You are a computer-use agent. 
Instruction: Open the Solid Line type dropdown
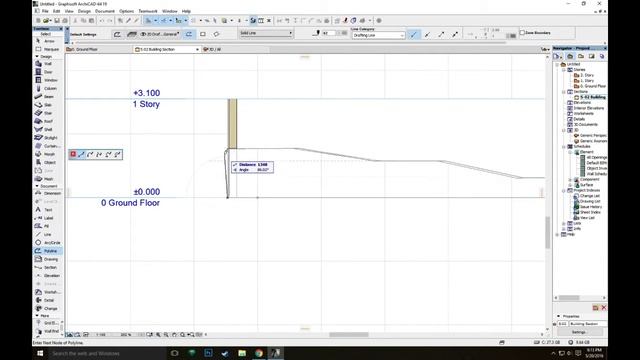coord(266,33)
